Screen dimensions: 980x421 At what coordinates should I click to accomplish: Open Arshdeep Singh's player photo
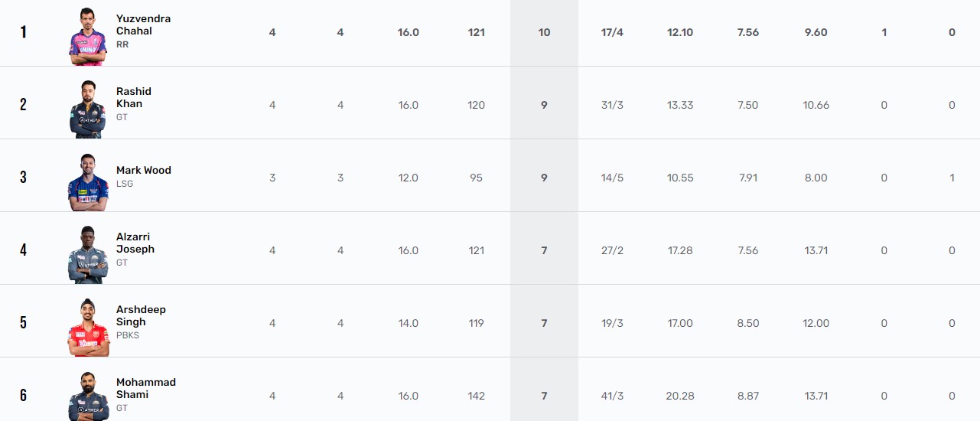click(x=88, y=327)
